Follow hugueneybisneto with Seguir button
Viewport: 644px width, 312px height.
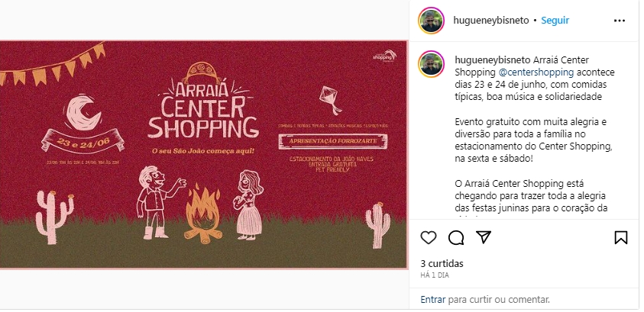tap(555, 21)
